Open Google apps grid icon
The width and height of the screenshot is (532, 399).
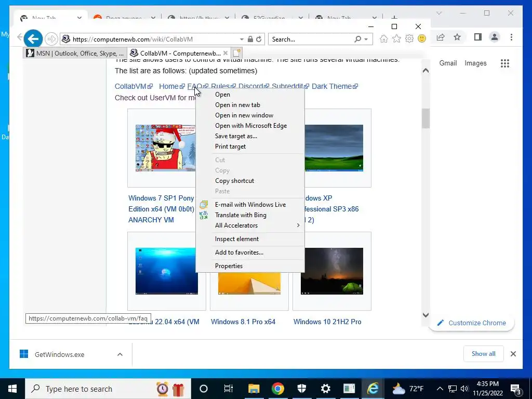point(505,63)
